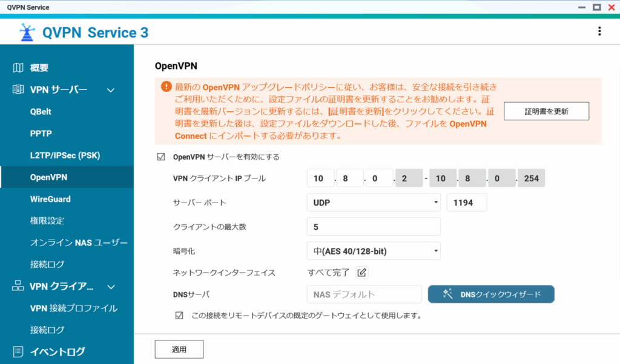Close the QVPN Service window
Image resolution: width=620 pixels, height=364 pixels.
point(612,7)
